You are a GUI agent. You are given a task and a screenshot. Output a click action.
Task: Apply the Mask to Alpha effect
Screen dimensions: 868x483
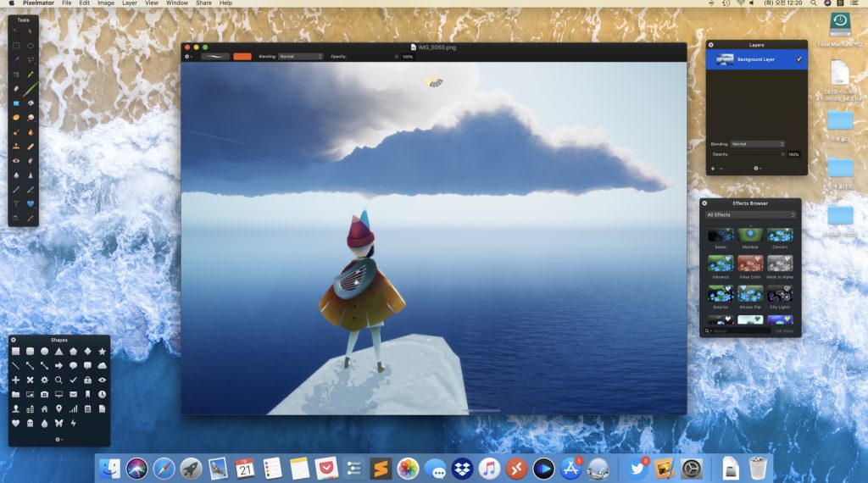pyautogui.click(x=780, y=264)
